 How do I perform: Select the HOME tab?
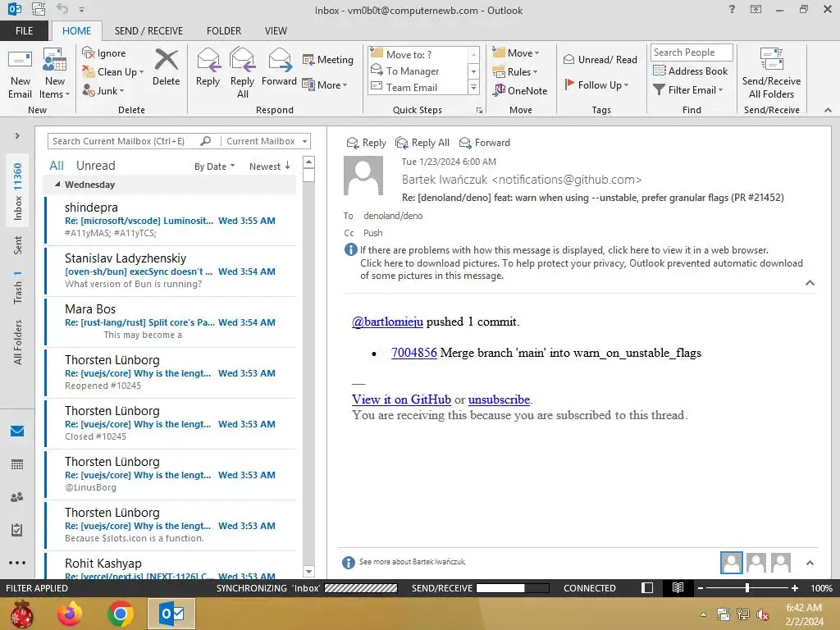click(76, 30)
